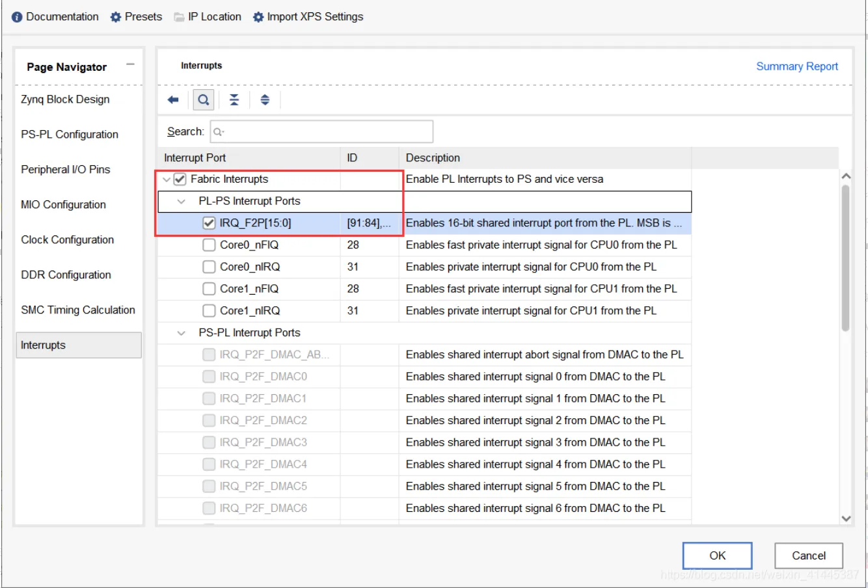Screen dimensions: 868x588
Task: Click the Description column header
Action: point(545,158)
